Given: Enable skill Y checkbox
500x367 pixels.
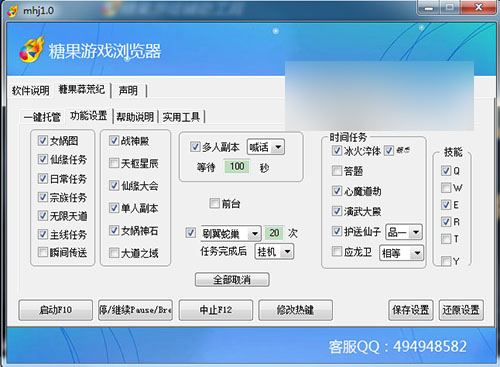Looking at the screenshot, I should coord(446,261).
